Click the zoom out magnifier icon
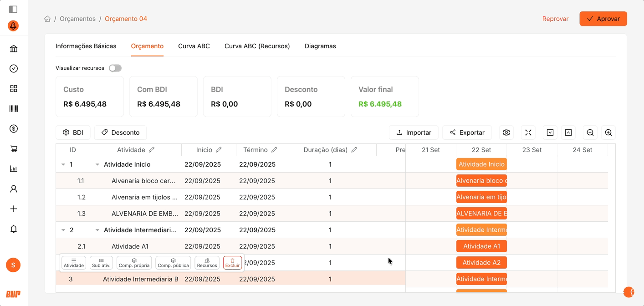 [x=590, y=133]
